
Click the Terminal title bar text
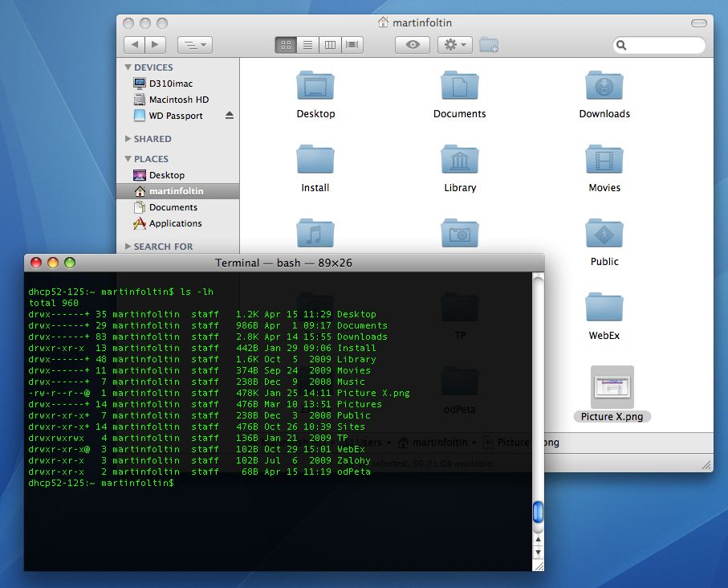283,263
